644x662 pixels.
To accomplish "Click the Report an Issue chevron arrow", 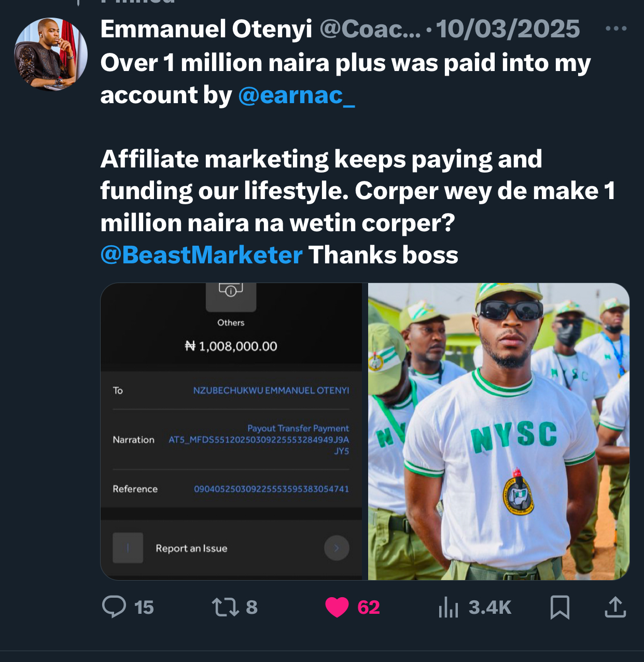I will click(x=337, y=548).
